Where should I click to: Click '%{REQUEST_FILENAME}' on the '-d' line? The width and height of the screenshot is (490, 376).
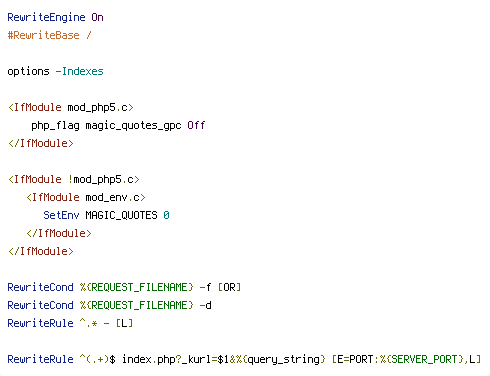point(136,305)
